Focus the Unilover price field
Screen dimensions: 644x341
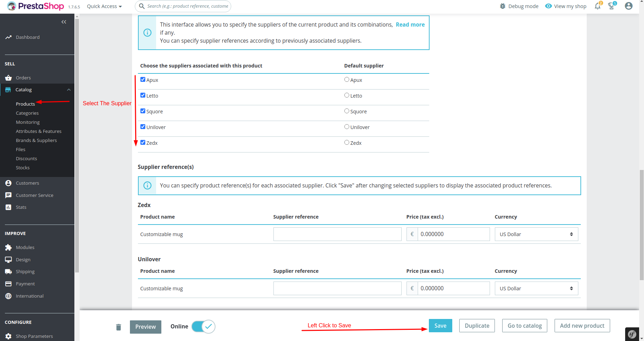tap(453, 289)
